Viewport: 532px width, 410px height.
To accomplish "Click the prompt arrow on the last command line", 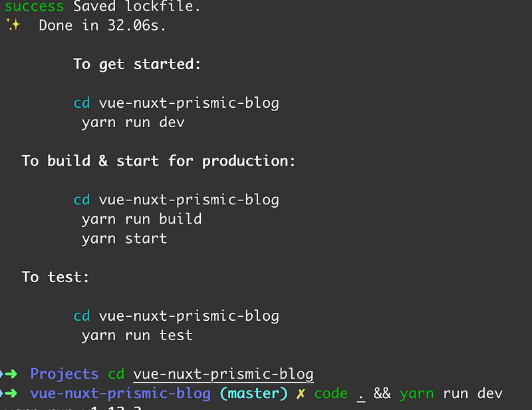I will [x=13, y=393].
